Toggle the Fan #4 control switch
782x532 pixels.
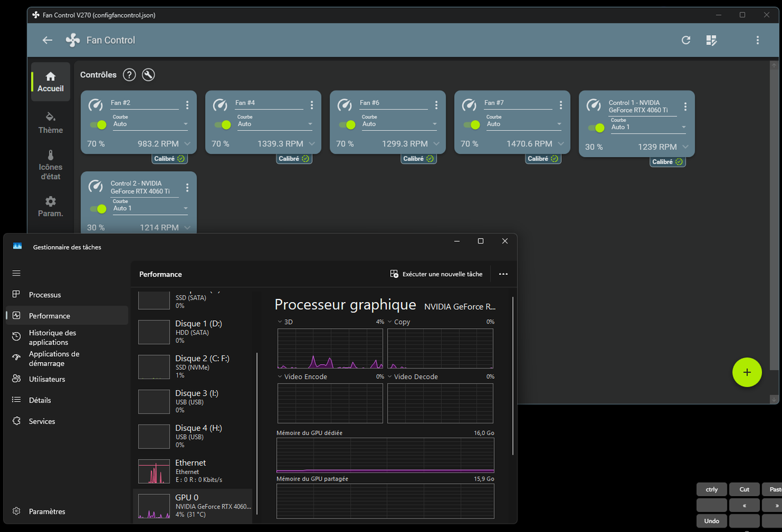[222, 125]
